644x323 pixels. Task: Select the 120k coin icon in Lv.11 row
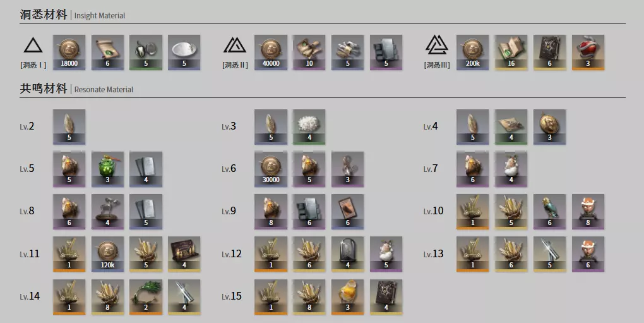(107, 254)
